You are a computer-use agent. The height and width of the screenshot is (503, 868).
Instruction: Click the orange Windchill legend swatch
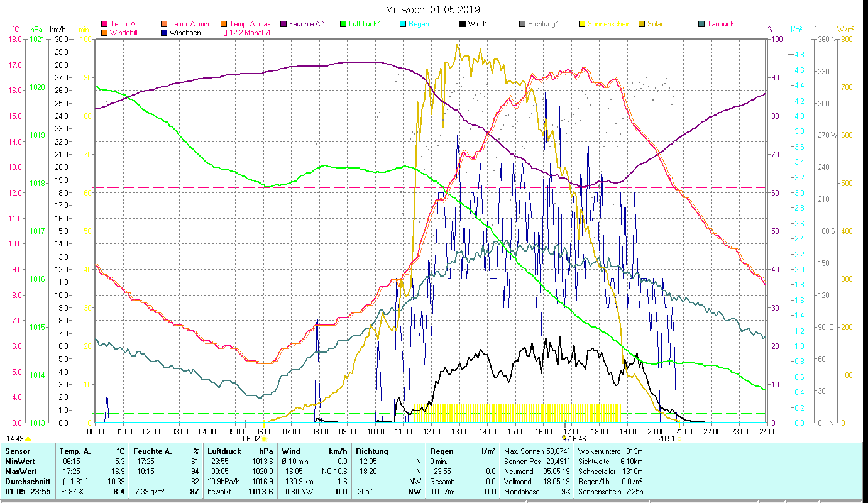[104, 33]
